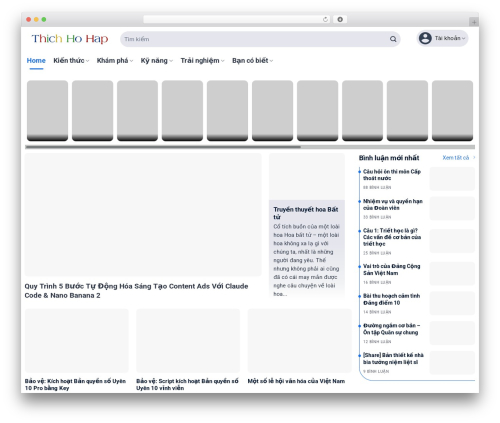This screenshot has height=423, width=500.
Task: Click the browser address bar
Action: tap(236, 19)
